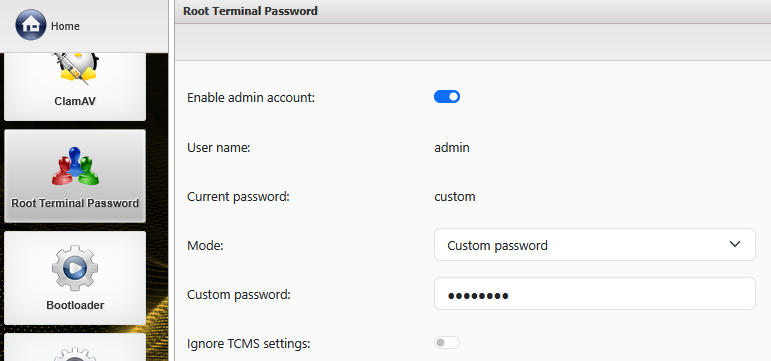Focus the Custom password input field
Screen dimensions: 771x361
click(594, 294)
